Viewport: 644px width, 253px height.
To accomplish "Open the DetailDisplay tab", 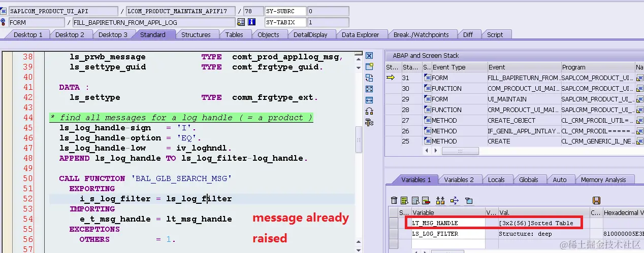I will [310, 34].
